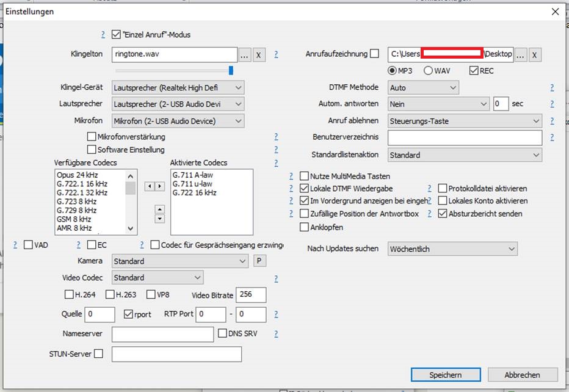Click the Abbrechen button
Image resolution: width=569 pixels, height=392 pixels.
(522, 374)
